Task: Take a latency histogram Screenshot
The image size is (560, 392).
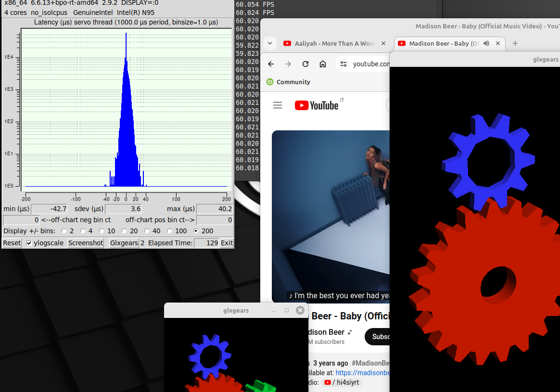Action: 86,243
